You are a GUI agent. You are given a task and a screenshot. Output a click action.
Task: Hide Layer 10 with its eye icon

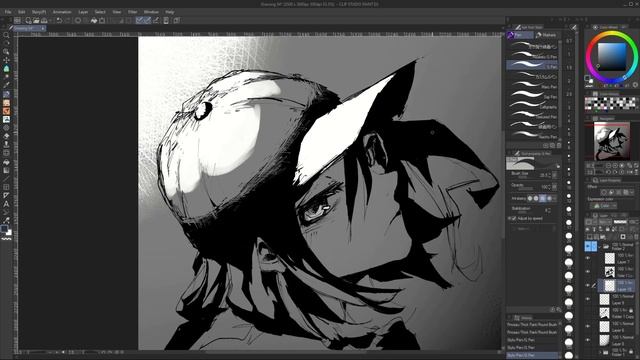pos(588,285)
